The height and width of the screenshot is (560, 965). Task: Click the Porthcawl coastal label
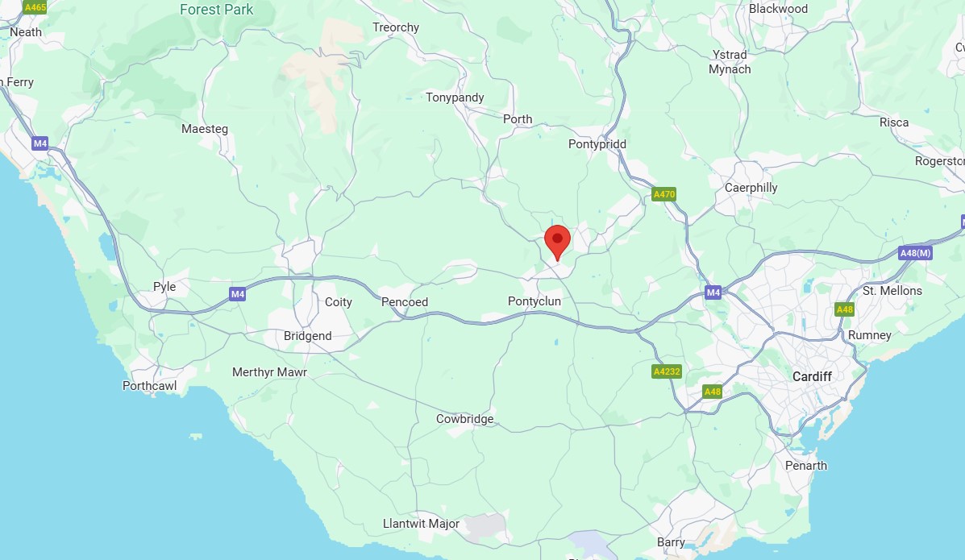coord(150,386)
